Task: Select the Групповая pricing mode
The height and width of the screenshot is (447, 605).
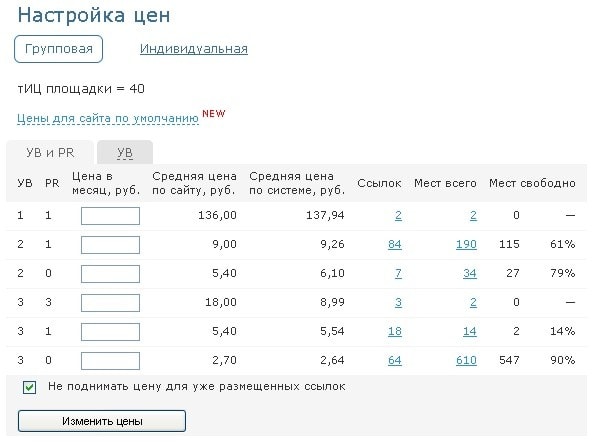Action: click(59, 48)
